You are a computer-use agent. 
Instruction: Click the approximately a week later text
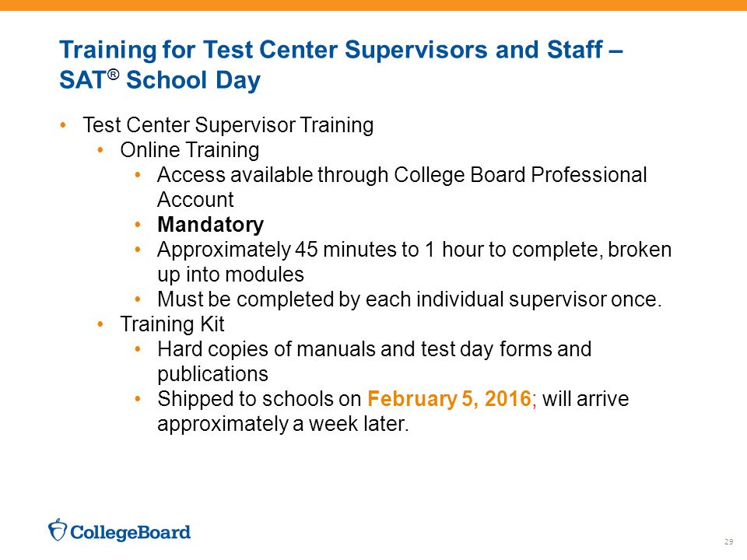pyautogui.click(x=283, y=424)
